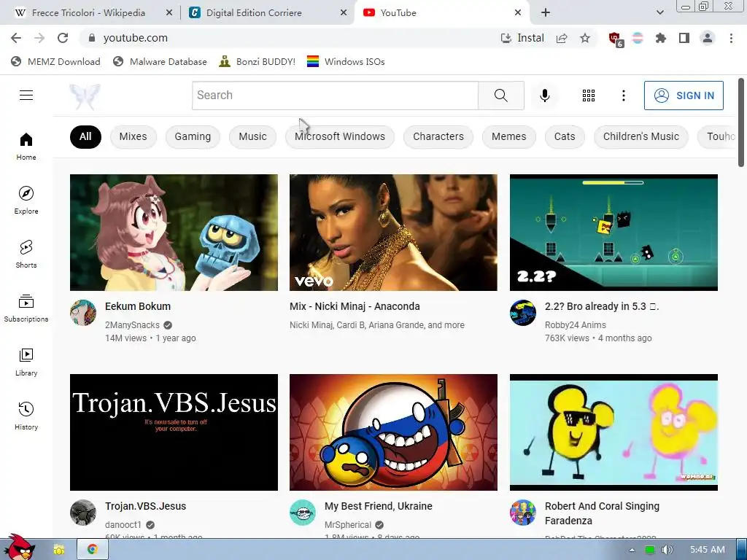747x560 pixels.
Task: Open the danooct1 channel avatar
Action: pyautogui.click(x=83, y=513)
